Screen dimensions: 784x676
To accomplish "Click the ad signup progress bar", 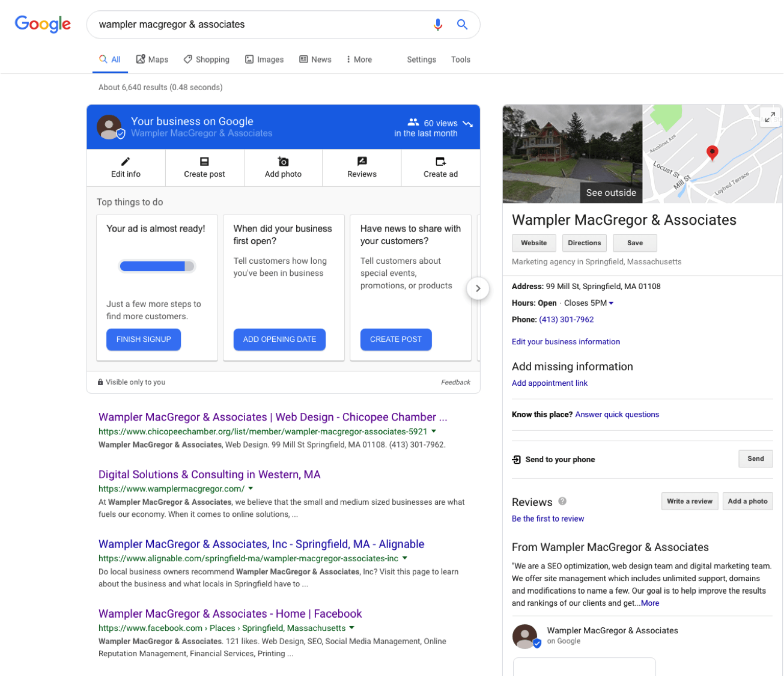I will click(157, 266).
